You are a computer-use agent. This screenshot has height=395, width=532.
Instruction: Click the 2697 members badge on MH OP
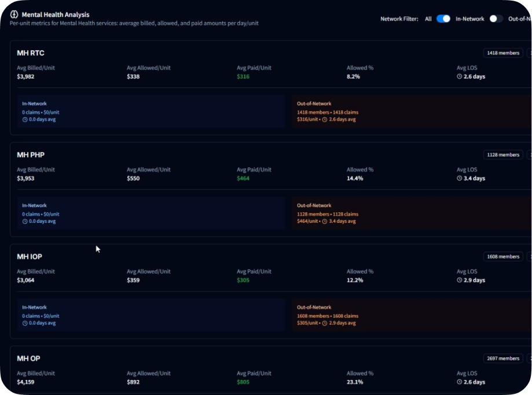[502, 358]
